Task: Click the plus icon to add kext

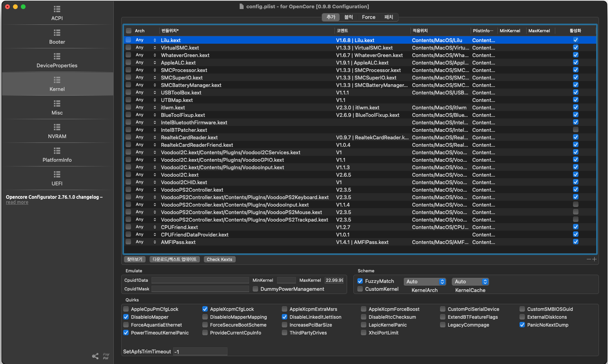Action: pyautogui.click(x=594, y=259)
